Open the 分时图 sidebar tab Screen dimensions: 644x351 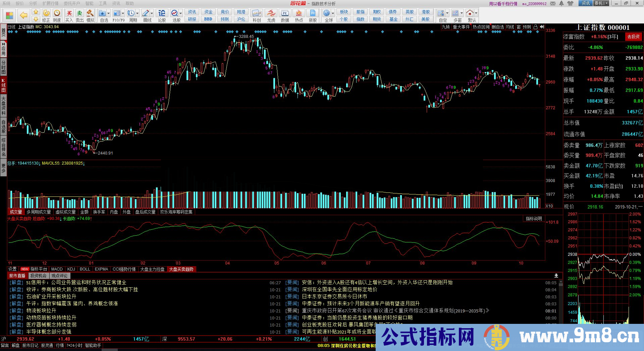pos(3,67)
